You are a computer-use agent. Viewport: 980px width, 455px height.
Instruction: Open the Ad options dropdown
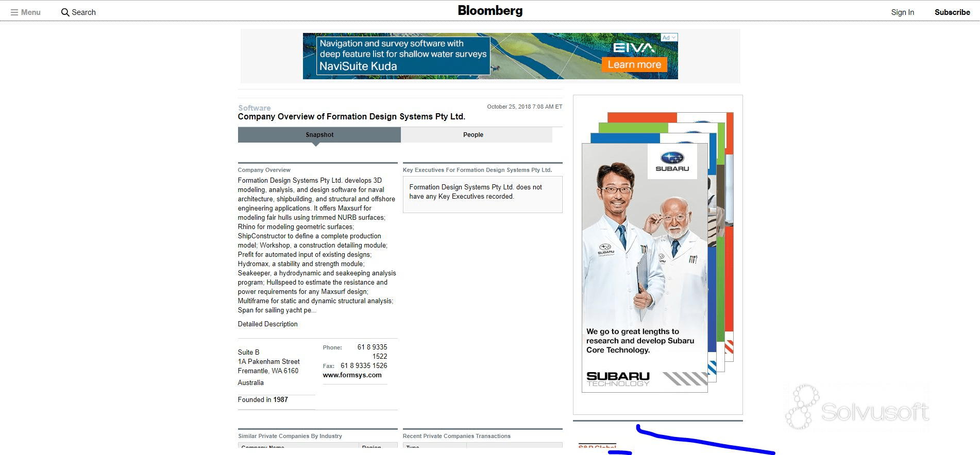(669, 38)
